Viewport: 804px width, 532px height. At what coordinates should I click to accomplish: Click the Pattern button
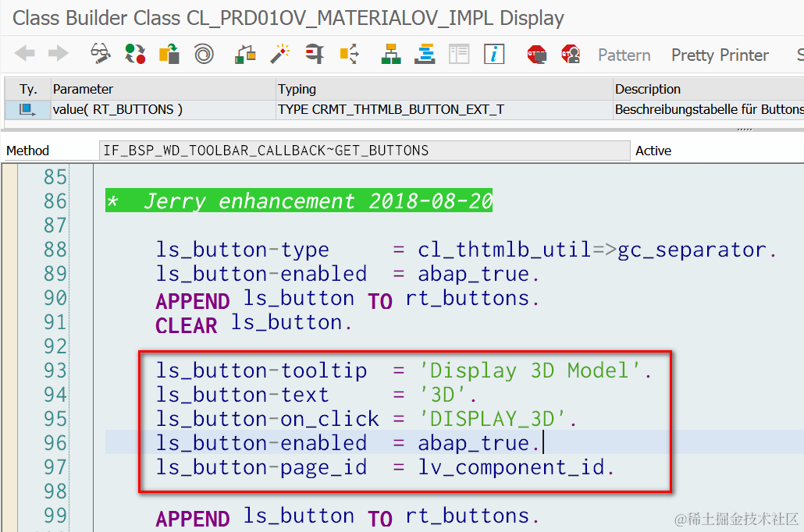point(624,55)
